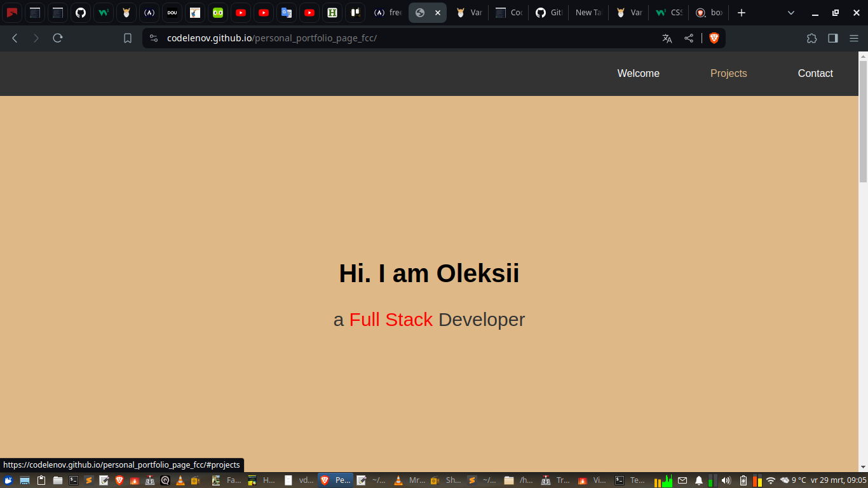Toggle the browser sidebar panel
868x488 pixels.
[832, 38]
